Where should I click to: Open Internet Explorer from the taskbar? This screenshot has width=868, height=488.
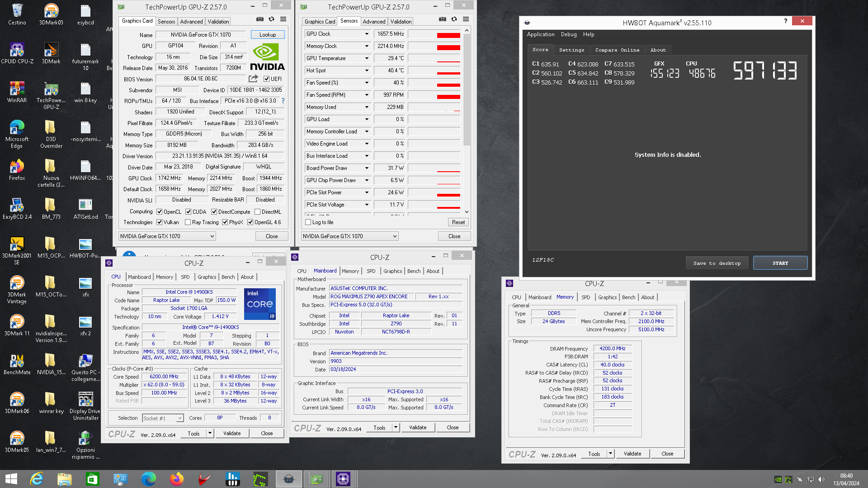tap(37, 479)
